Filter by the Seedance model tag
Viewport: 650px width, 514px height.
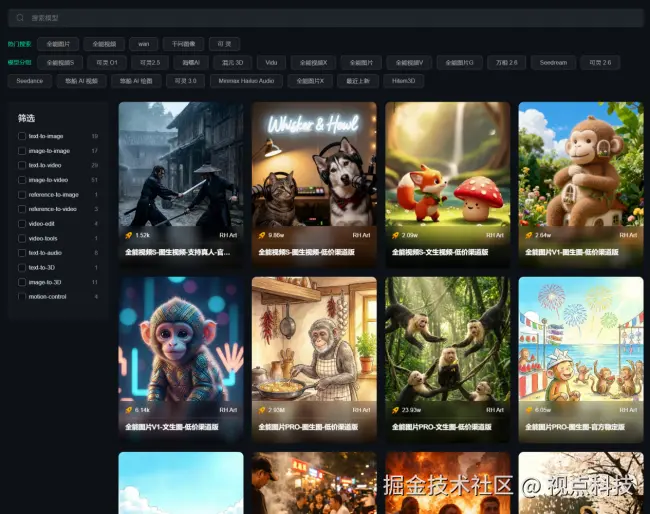tap(30, 81)
